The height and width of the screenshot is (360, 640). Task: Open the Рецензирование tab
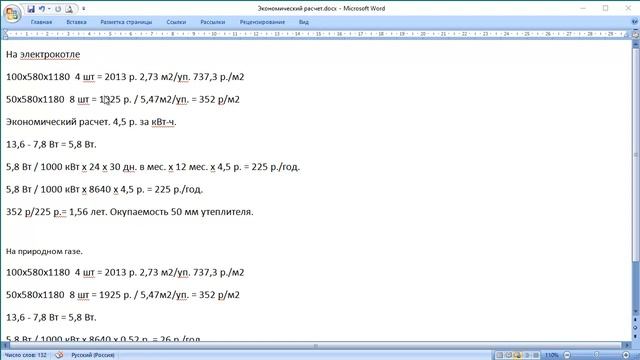tap(262, 22)
